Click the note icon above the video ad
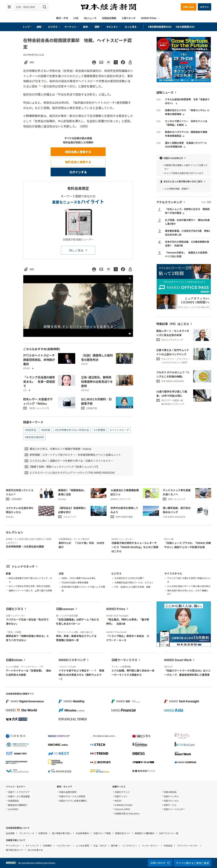Viewport: 217px width, 868px height. [108, 269]
